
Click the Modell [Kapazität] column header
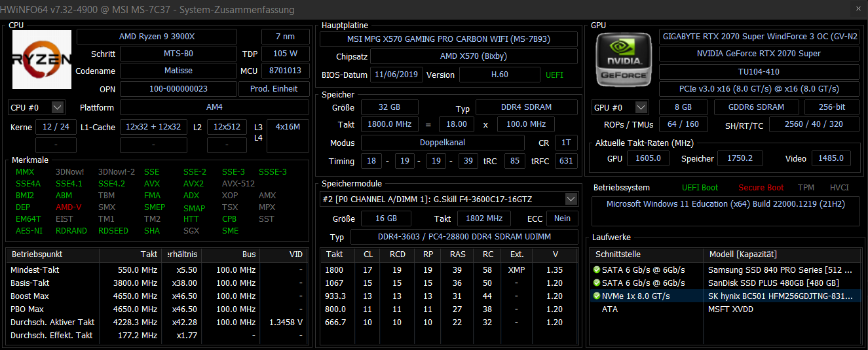pyautogui.click(x=782, y=254)
